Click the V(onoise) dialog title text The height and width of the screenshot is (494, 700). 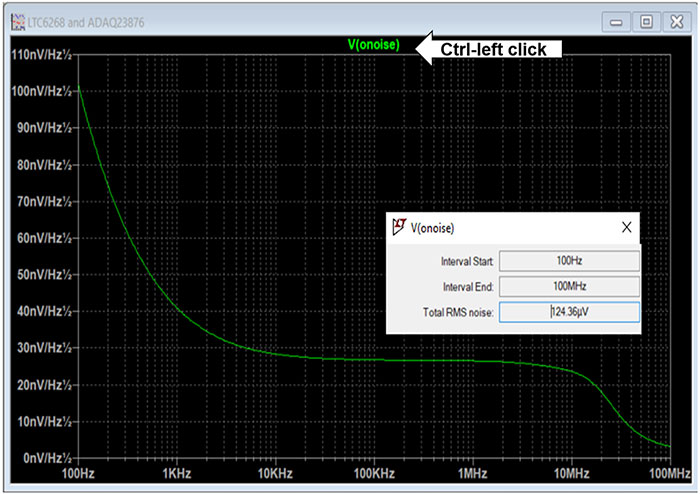[x=433, y=227]
